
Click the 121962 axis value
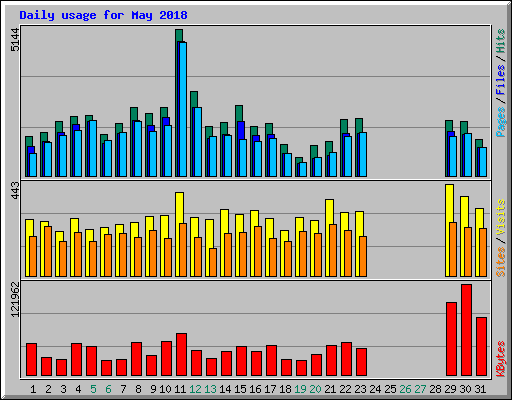click(15, 299)
